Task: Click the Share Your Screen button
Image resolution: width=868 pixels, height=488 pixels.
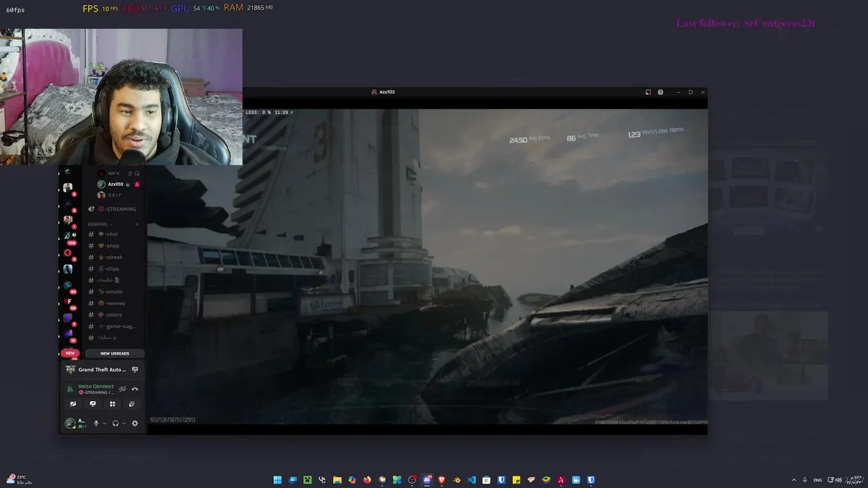Action: click(93, 404)
